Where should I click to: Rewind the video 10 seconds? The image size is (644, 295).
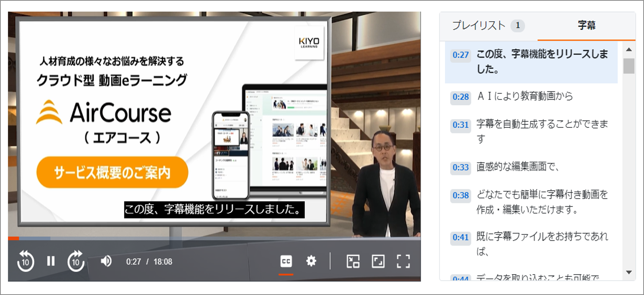click(x=25, y=261)
